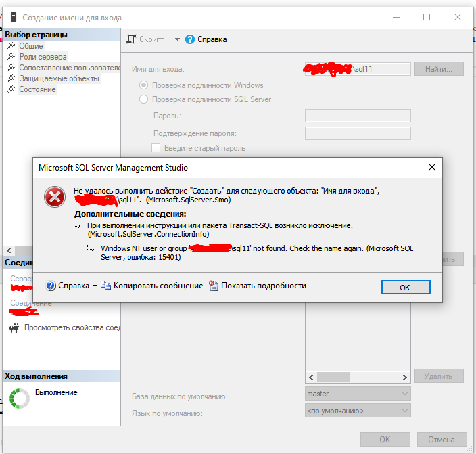Click Просмотреть свойства соединения link

pos(72,327)
